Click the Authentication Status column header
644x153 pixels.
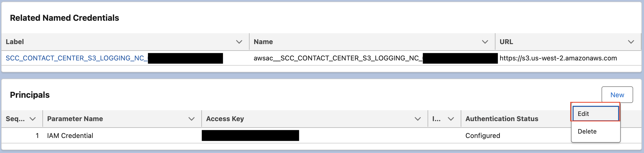click(502, 119)
